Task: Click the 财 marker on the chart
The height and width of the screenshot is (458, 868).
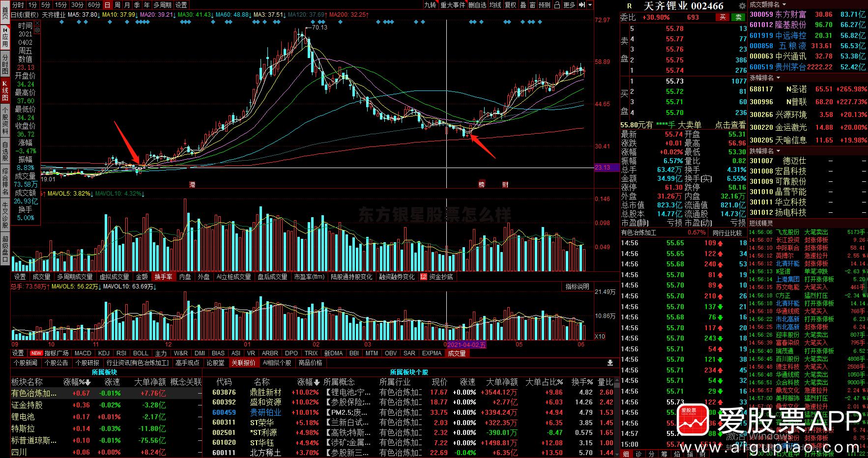Action: pos(505,185)
